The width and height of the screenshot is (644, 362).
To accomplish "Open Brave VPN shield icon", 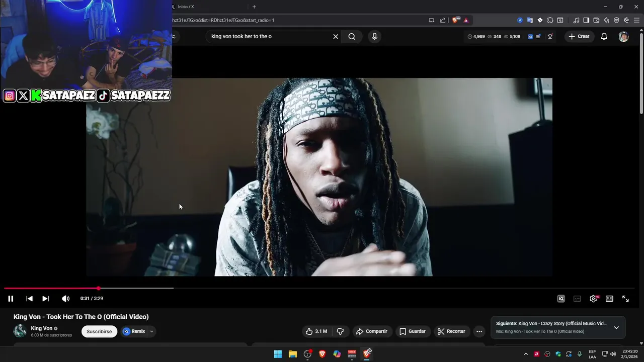I will (x=616, y=20).
